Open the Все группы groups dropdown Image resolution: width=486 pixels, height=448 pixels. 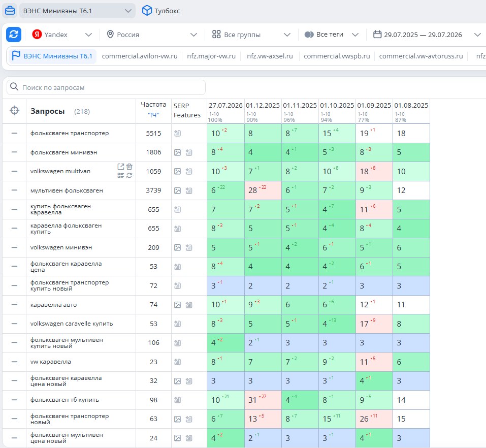tap(251, 35)
